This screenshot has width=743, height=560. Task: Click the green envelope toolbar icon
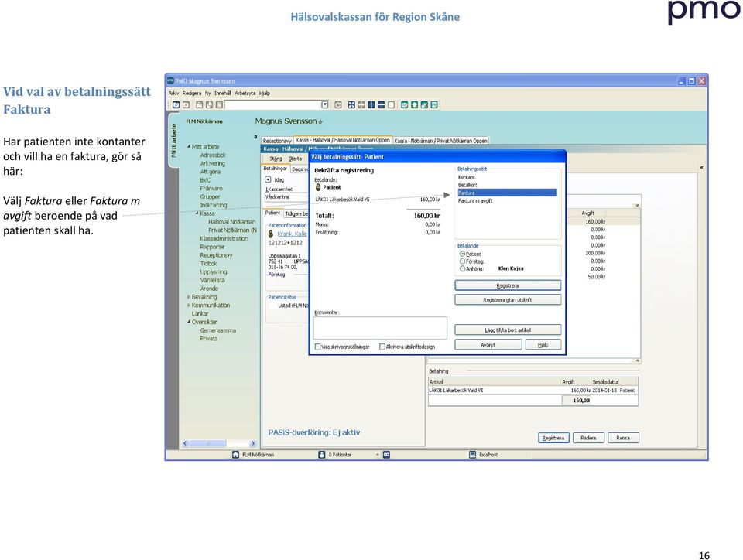405,104
